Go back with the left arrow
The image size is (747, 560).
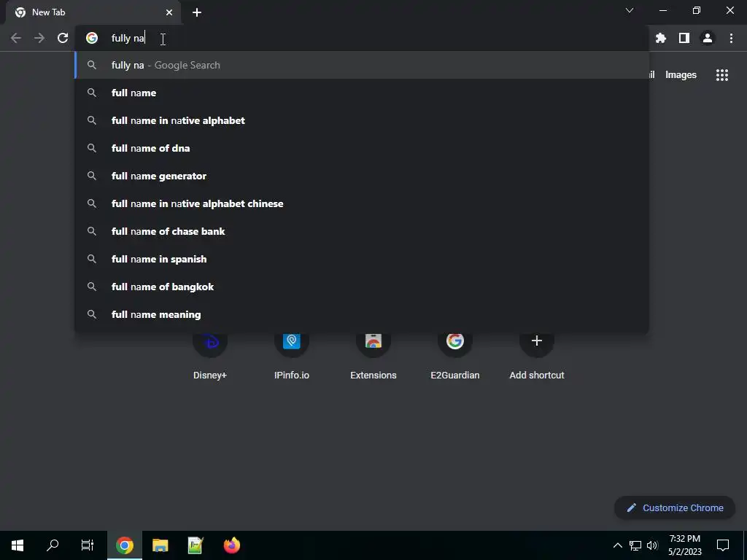(x=16, y=38)
